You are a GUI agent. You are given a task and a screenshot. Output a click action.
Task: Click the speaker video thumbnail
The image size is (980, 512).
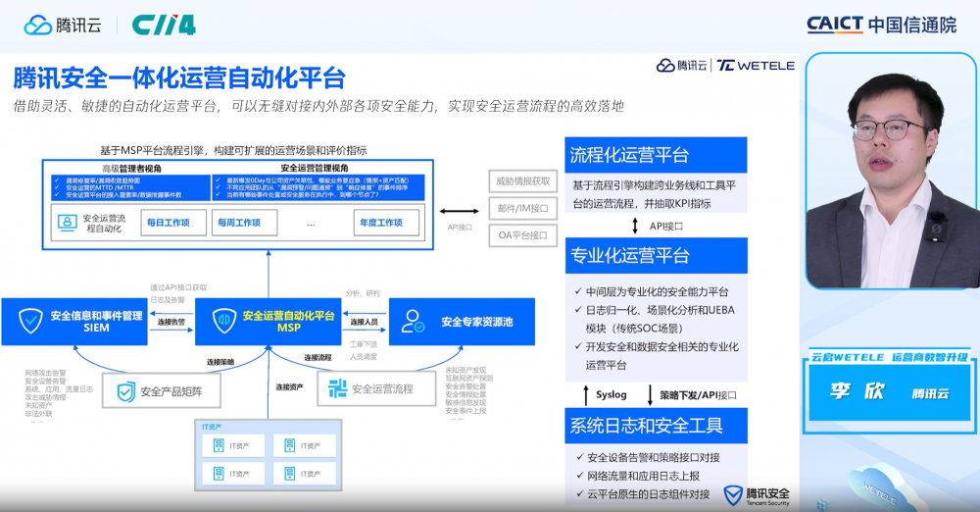click(891, 171)
